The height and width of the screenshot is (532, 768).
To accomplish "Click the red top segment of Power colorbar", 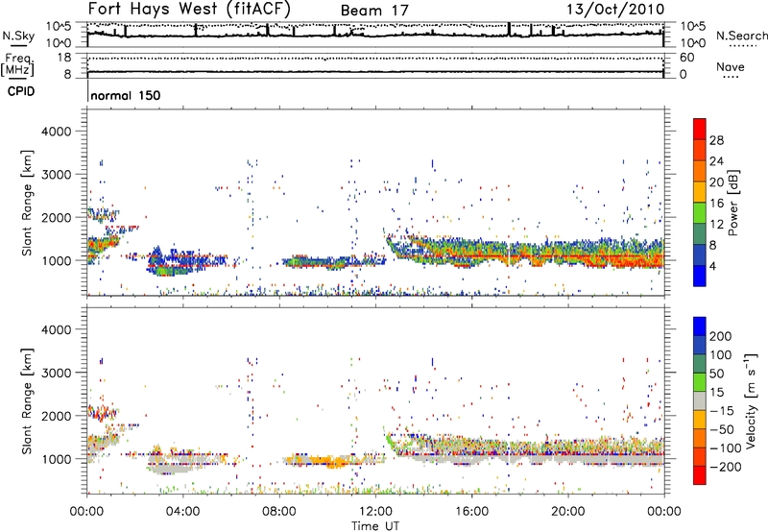I will pyautogui.click(x=700, y=130).
